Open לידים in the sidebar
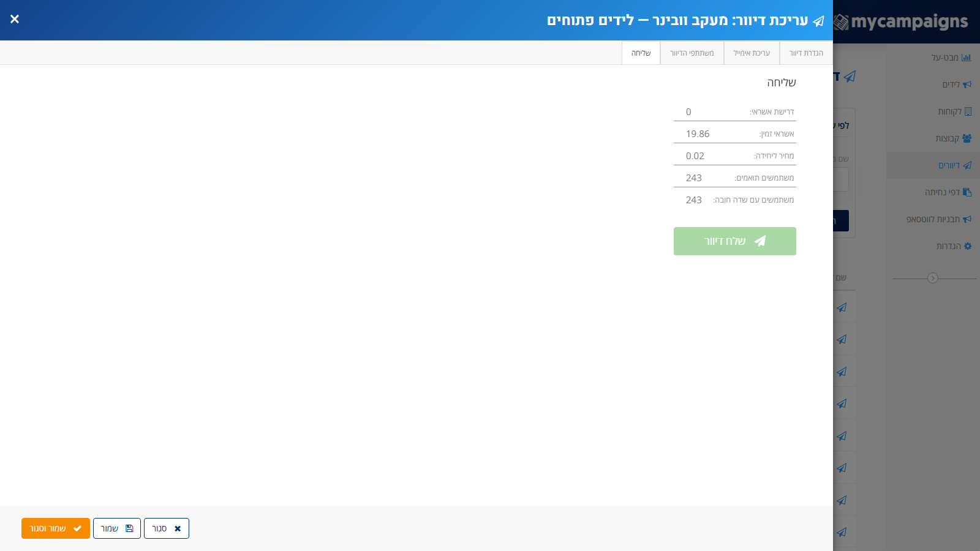 coord(933,84)
